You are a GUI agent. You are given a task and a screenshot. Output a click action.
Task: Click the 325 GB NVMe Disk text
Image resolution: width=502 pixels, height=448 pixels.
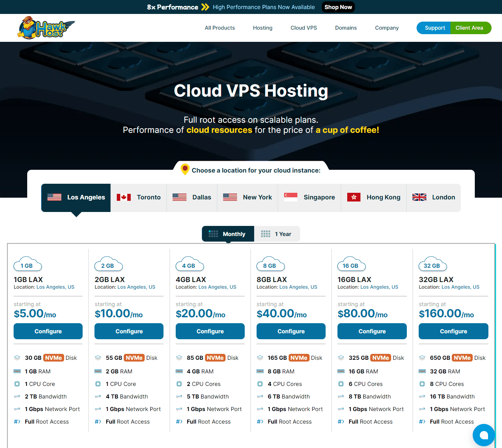point(376,358)
